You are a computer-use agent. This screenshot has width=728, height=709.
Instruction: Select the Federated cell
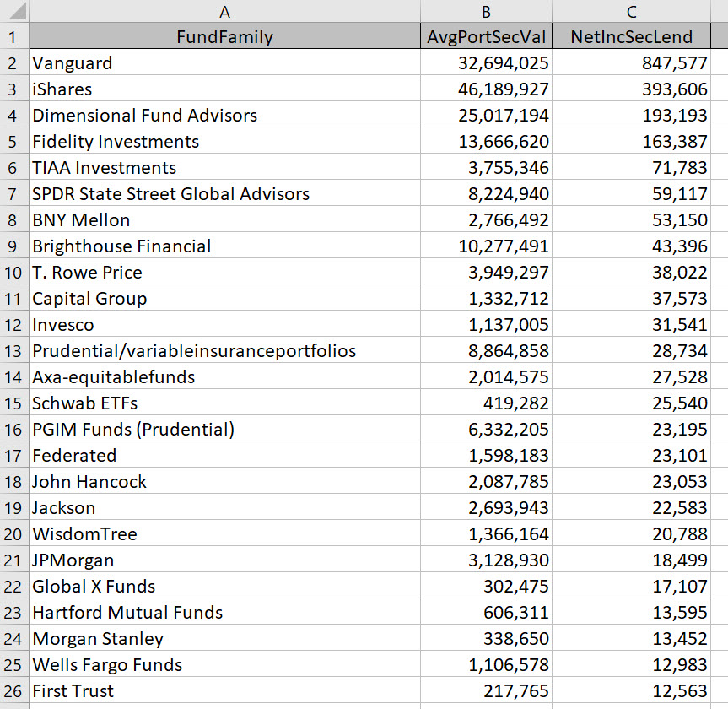pyautogui.click(x=224, y=455)
